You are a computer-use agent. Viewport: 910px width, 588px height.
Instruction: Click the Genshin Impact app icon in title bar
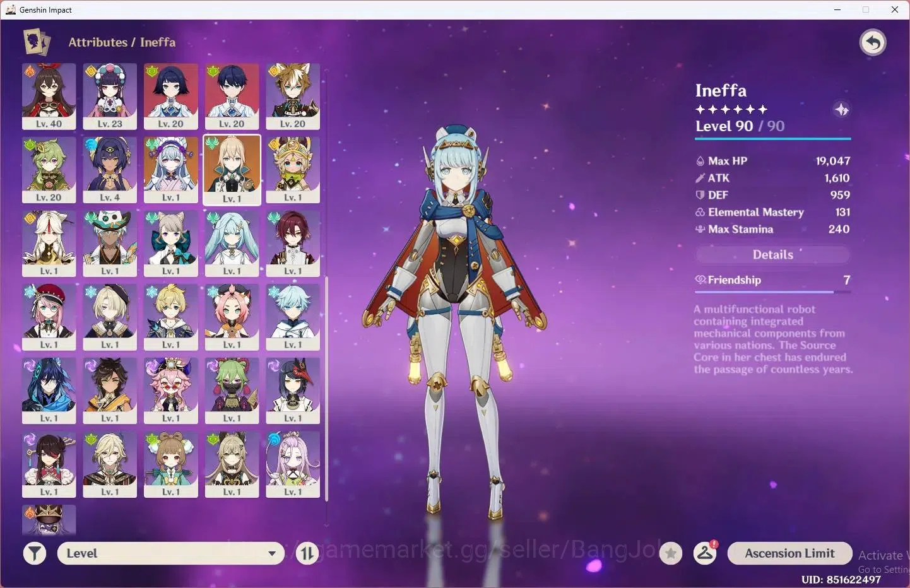coord(10,9)
